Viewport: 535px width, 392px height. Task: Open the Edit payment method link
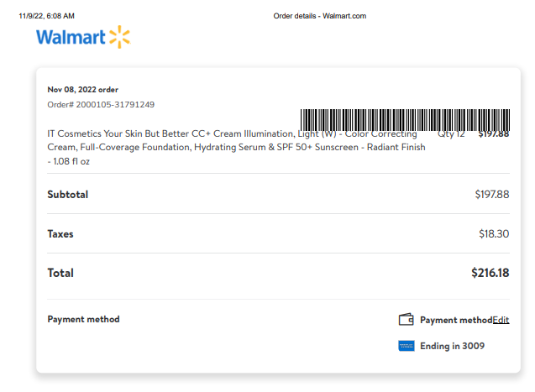501,320
